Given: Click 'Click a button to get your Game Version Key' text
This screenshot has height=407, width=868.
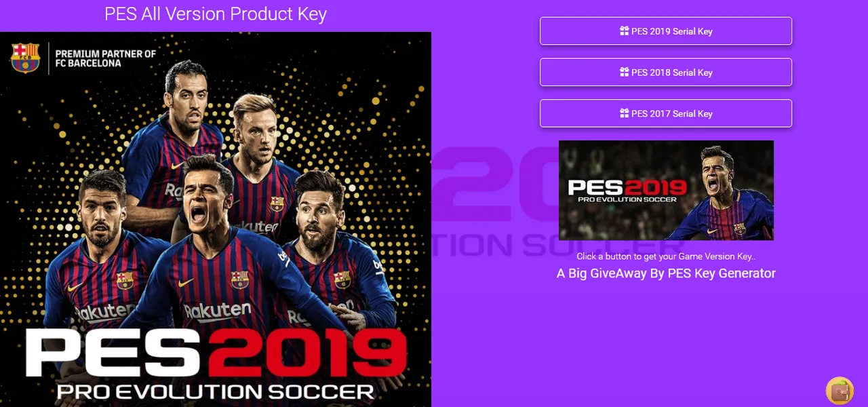Looking at the screenshot, I should pos(666,256).
